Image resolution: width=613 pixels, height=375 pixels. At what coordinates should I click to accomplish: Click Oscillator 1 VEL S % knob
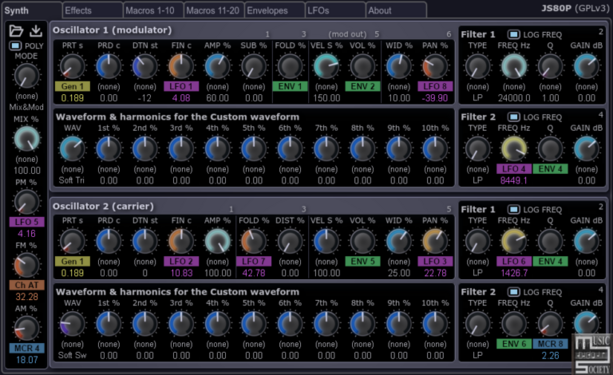tap(326, 66)
